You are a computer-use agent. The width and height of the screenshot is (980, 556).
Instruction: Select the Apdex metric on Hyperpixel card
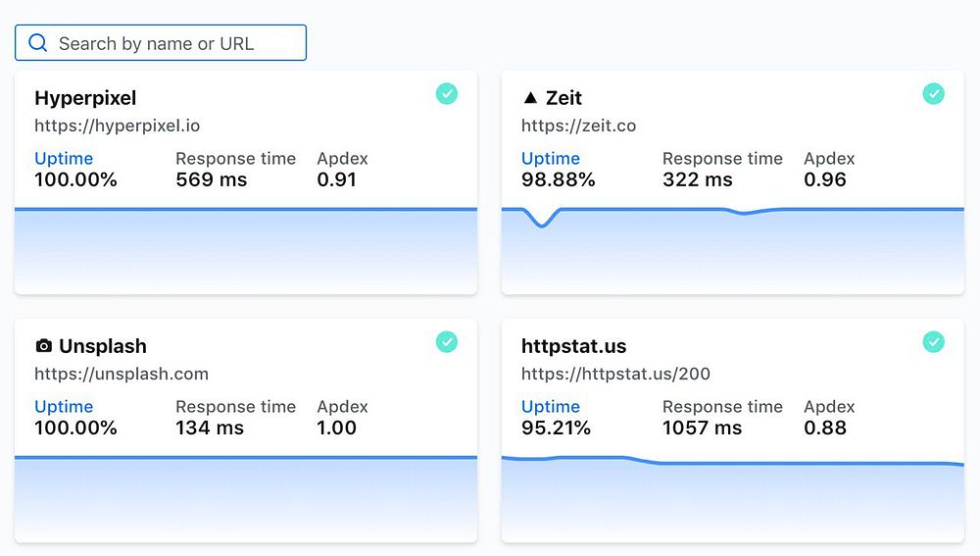(x=342, y=159)
